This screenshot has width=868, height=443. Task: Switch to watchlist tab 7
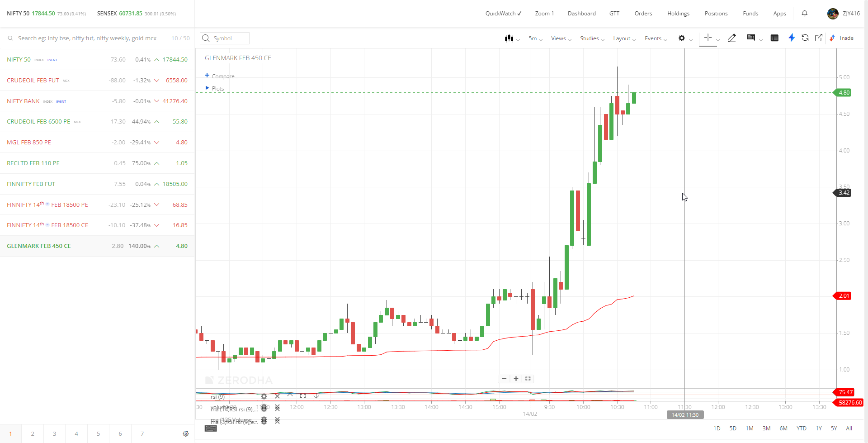click(142, 434)
